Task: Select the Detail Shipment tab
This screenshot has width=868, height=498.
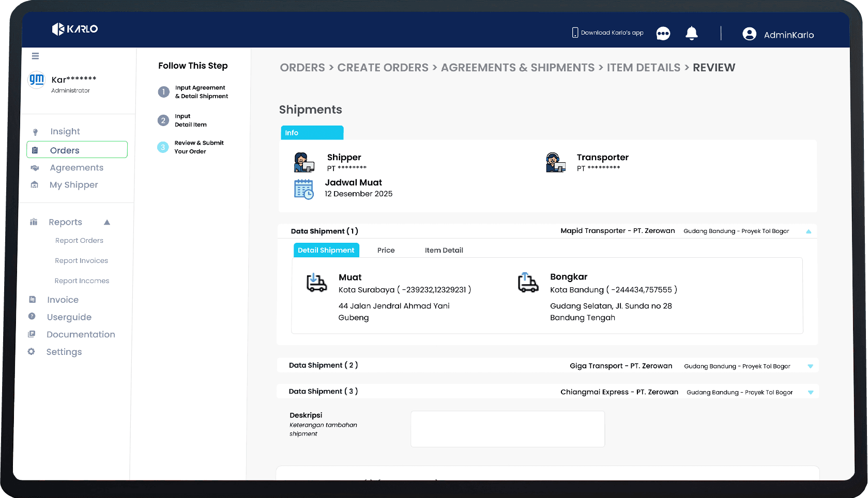Action: point(326,250)
